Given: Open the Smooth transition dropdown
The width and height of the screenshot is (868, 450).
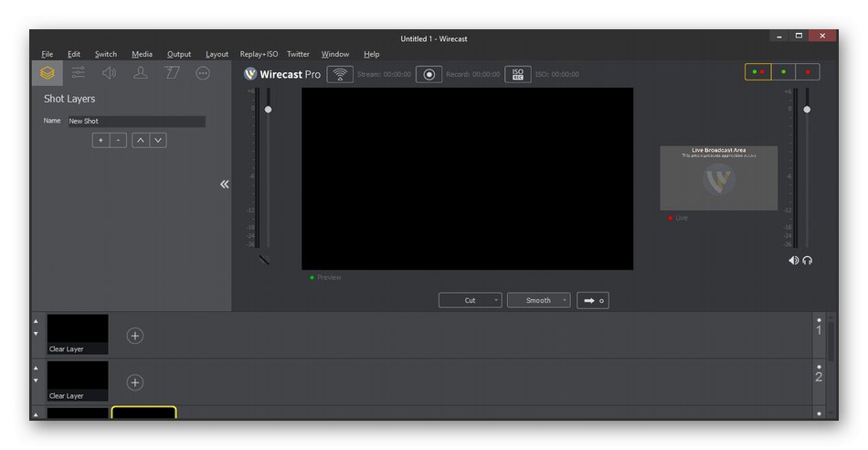Looking at the screenshot, I should tap(539, 300).
